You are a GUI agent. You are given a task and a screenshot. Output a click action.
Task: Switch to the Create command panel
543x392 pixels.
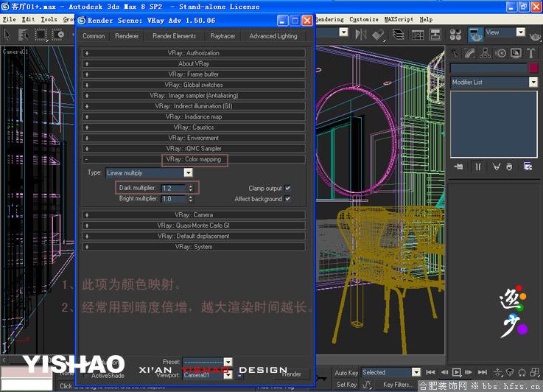point(455,53)
